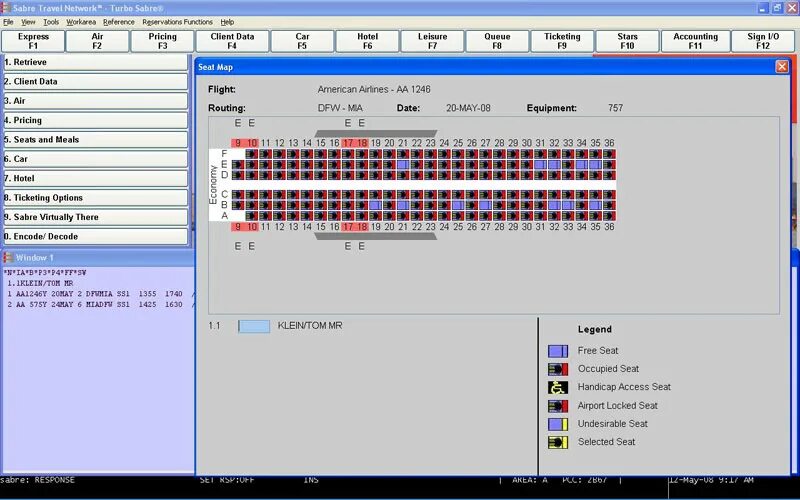This screenshot has height=500, width=800.
Task: Select free seat 32B on the seat map
Action: [x=554, y=205]
